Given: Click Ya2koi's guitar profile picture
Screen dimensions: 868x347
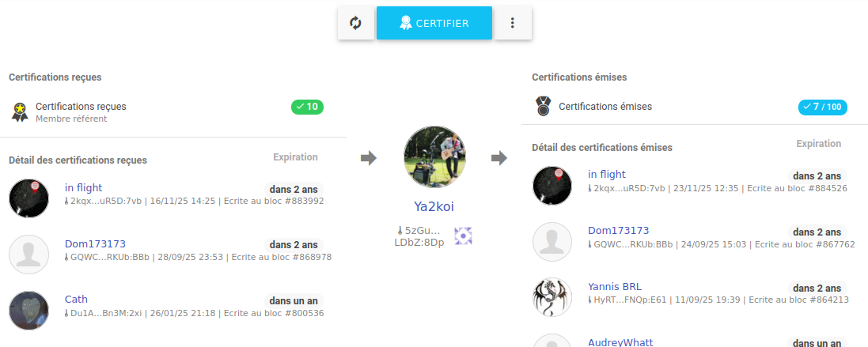Looking at the screenshot, I should pos(434,157).
